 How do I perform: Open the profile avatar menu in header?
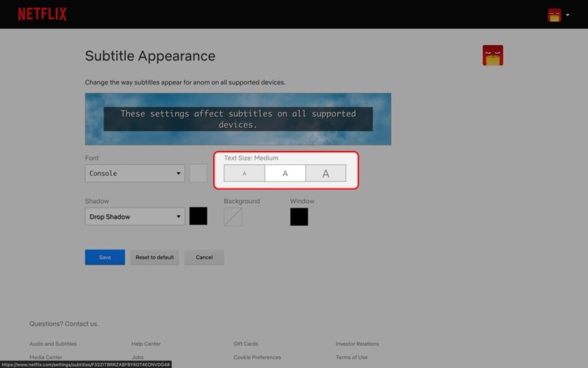point(554,15)
